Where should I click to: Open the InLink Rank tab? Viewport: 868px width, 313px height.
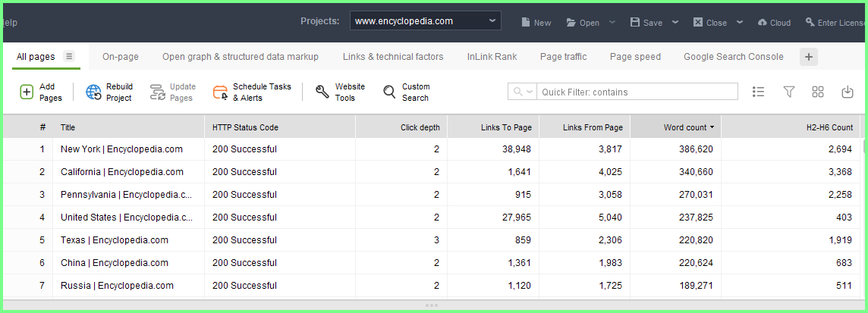click(x=492, y=56)
